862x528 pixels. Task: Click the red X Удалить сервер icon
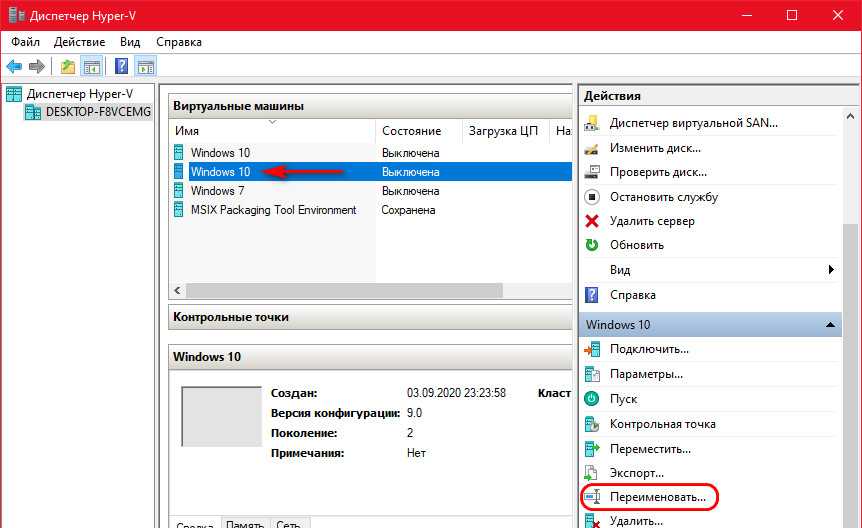coord(592,221)
